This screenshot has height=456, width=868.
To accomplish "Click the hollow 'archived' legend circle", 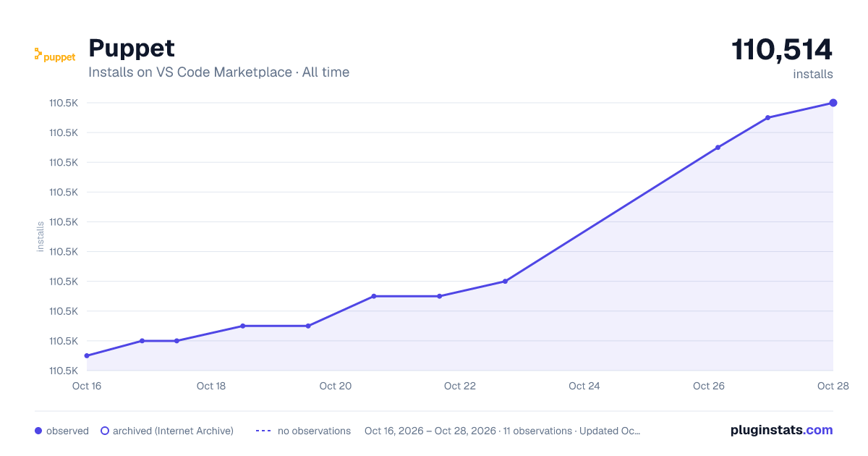I will coord(105,431).
